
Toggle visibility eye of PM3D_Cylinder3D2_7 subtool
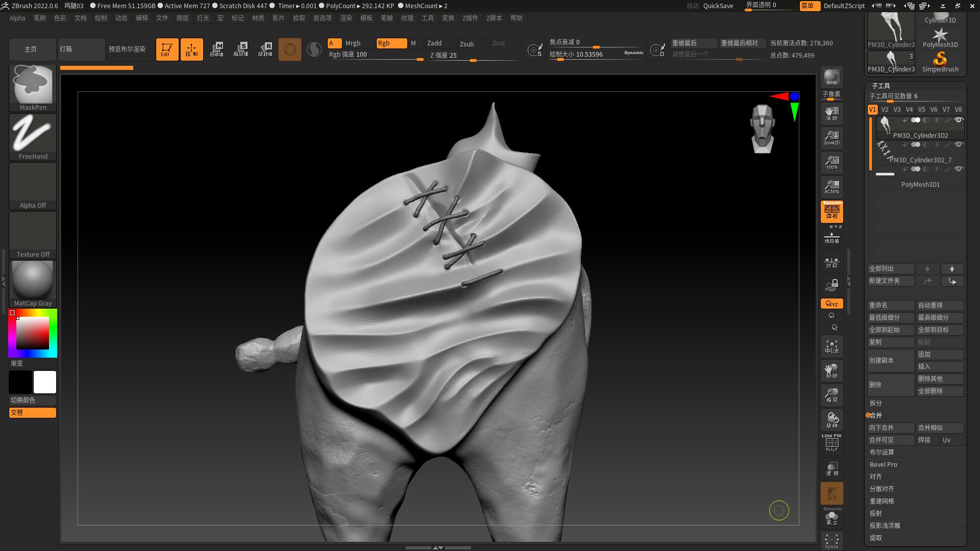click(959, 144)
